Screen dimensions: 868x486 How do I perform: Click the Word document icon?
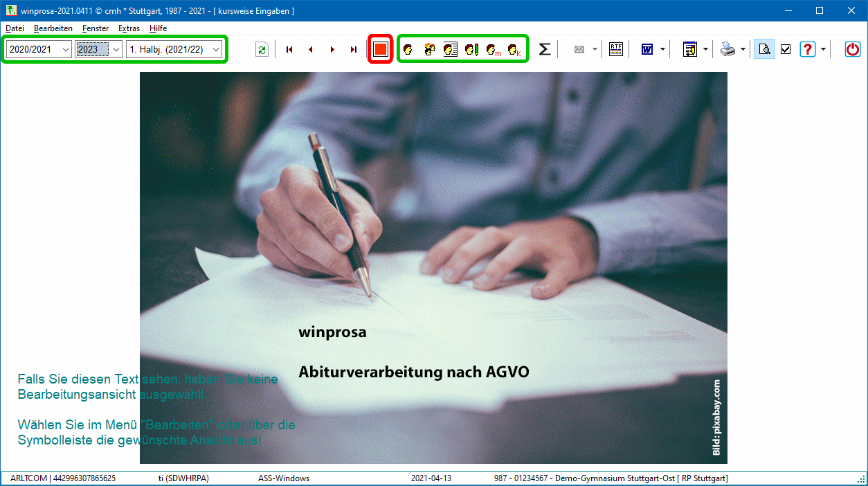[x=647, y=49]
